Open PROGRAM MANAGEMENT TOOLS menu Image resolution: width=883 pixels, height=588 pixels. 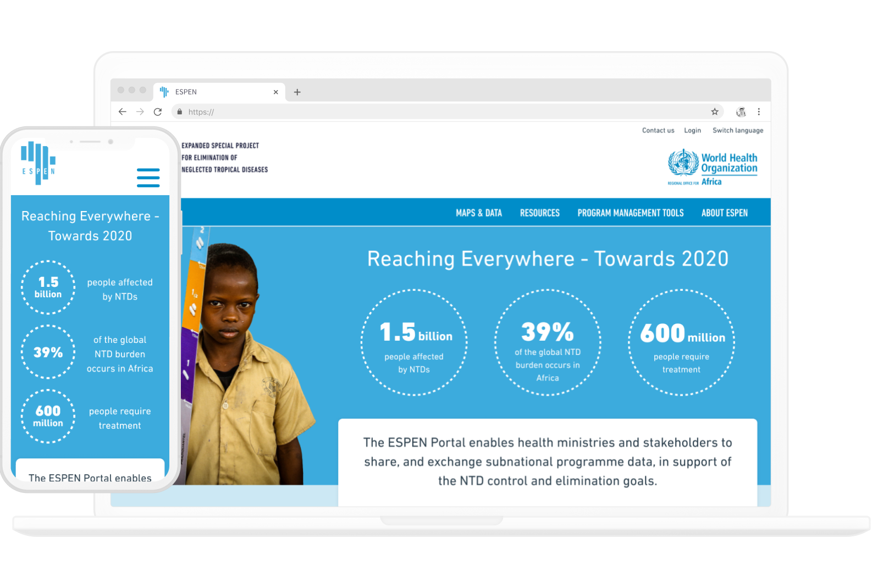(x=631, y=213)
